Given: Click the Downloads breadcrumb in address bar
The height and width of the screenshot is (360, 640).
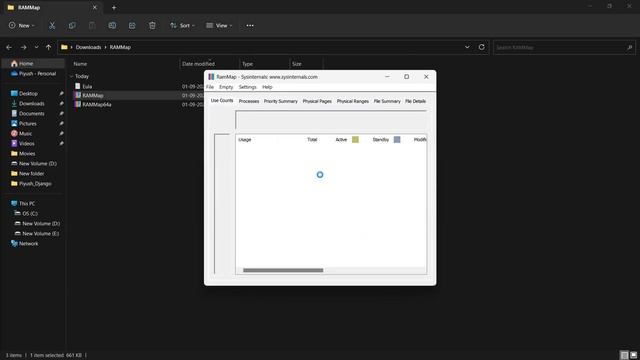Looking at the screenshot, I should coord(88,47).
